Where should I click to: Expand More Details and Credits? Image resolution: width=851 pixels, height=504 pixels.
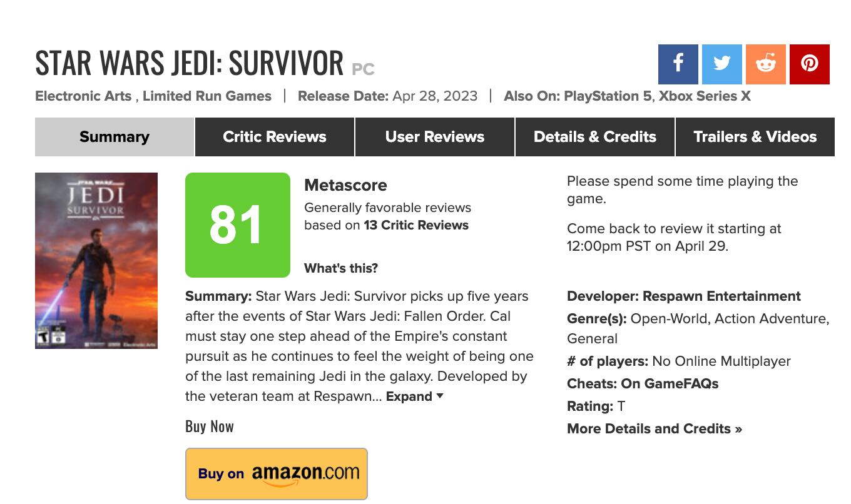tap(653, 428)
